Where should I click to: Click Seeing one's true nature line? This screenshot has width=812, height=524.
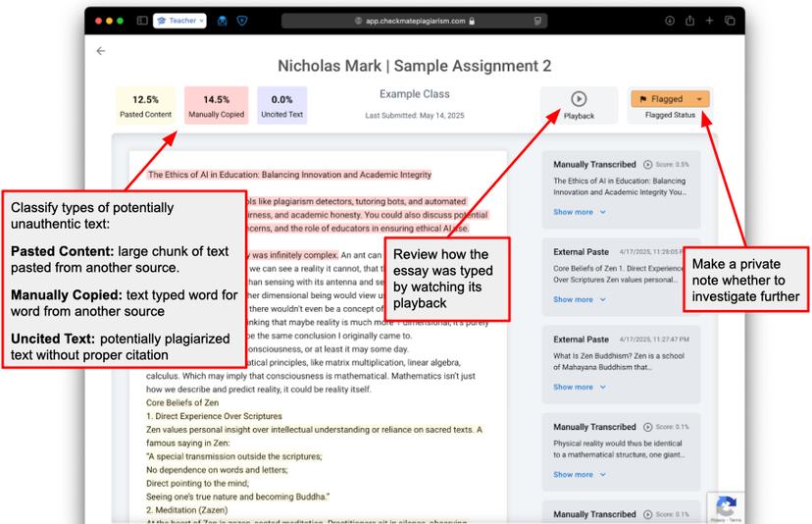[237, 498]
